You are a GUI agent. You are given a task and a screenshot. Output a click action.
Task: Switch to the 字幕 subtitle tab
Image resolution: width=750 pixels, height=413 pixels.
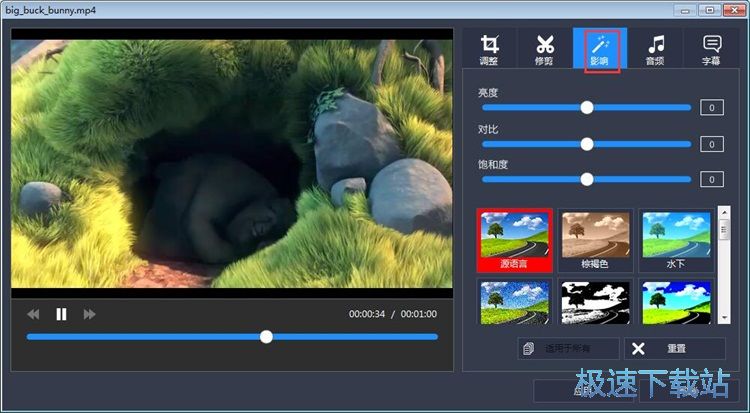711,48
